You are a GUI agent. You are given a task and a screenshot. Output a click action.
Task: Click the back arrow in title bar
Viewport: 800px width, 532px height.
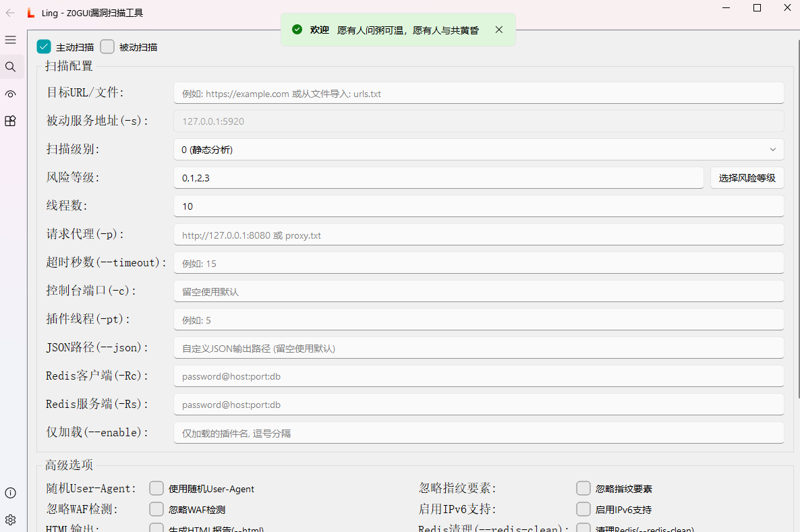pos(10,13)
